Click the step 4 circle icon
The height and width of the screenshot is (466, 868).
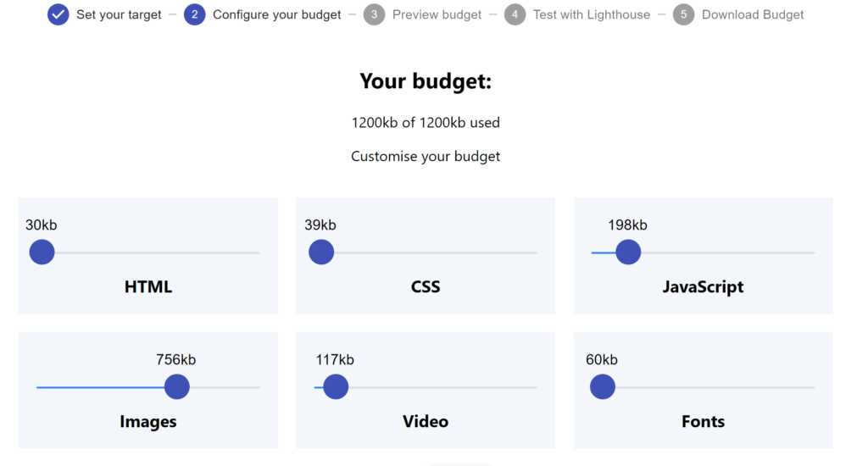(515, 14)
